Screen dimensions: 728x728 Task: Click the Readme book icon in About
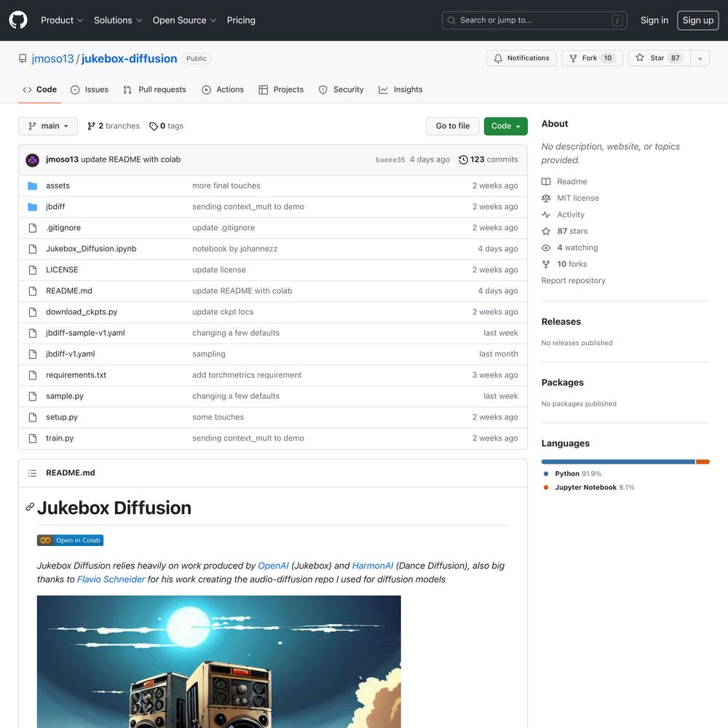coord(546,181)
